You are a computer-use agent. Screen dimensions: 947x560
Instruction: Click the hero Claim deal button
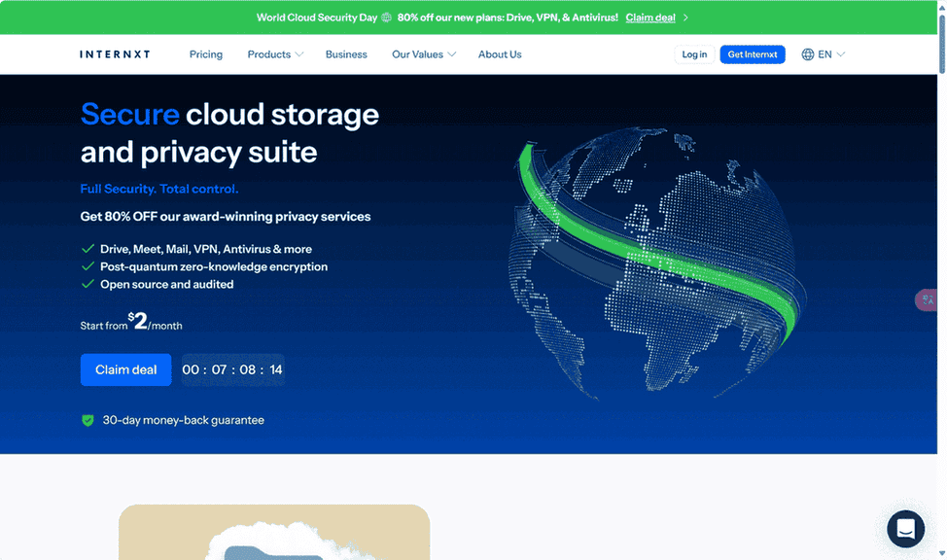tap(125, 369)
